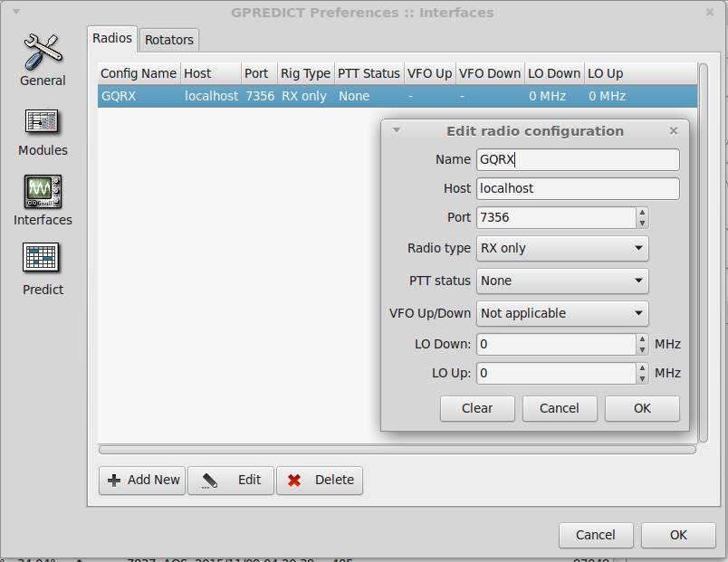Sort by Rig Type column header
Screen dimensions: 728x562
305,73
